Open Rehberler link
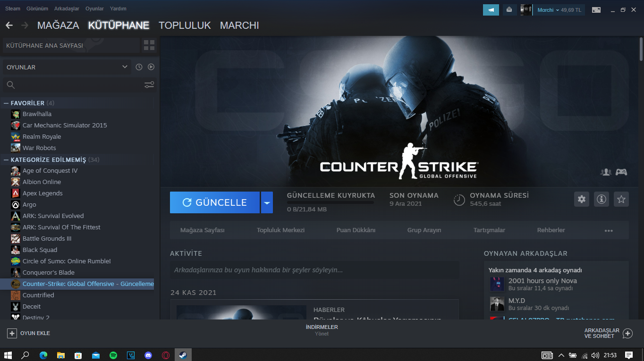The image size is (644, 361). [x=551, y=230]
